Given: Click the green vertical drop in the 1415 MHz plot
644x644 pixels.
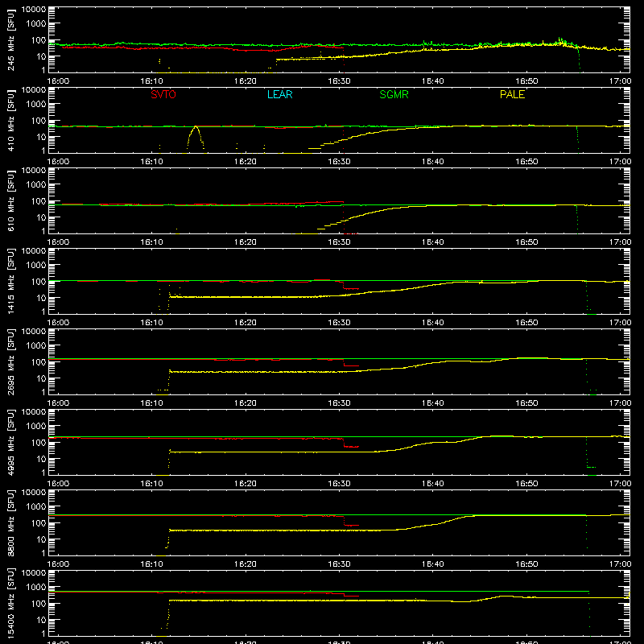Looking at the screenshot, I should point(588,298).
